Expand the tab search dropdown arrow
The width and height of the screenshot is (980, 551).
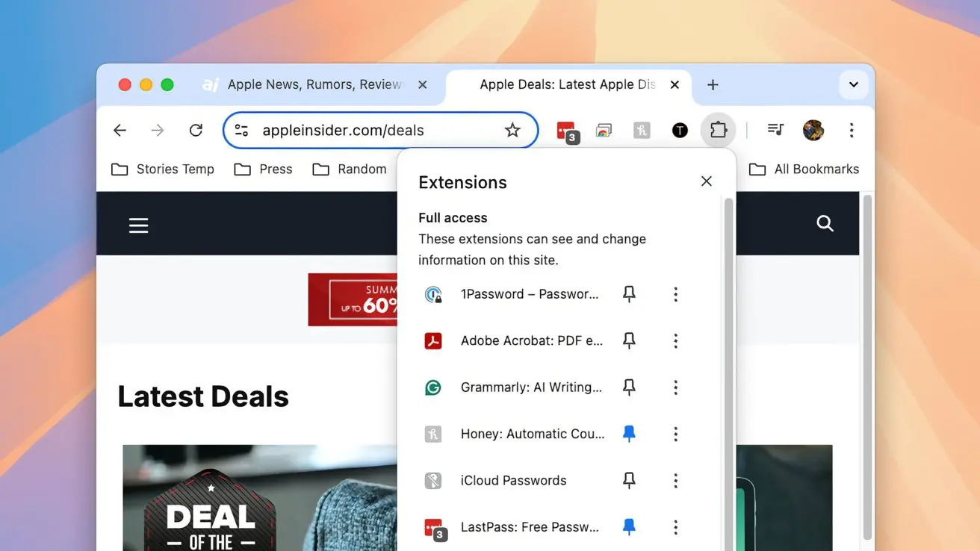853,85
